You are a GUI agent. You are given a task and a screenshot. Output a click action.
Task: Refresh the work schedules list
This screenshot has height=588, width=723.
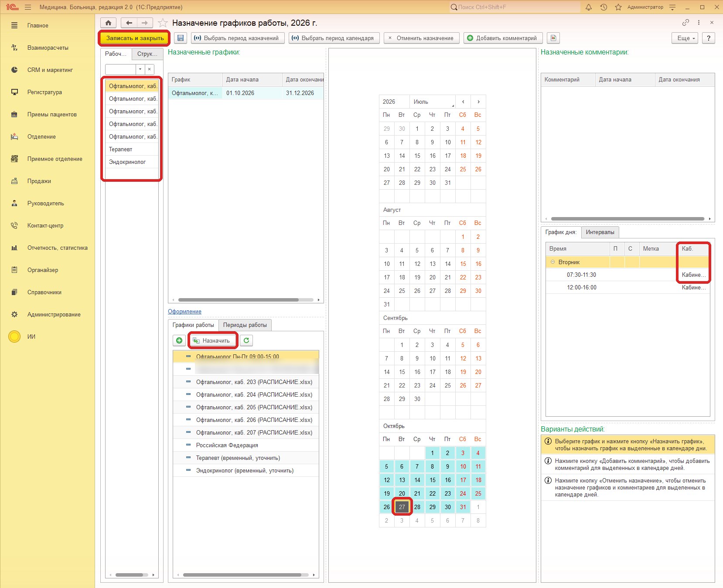pos(246,340)
